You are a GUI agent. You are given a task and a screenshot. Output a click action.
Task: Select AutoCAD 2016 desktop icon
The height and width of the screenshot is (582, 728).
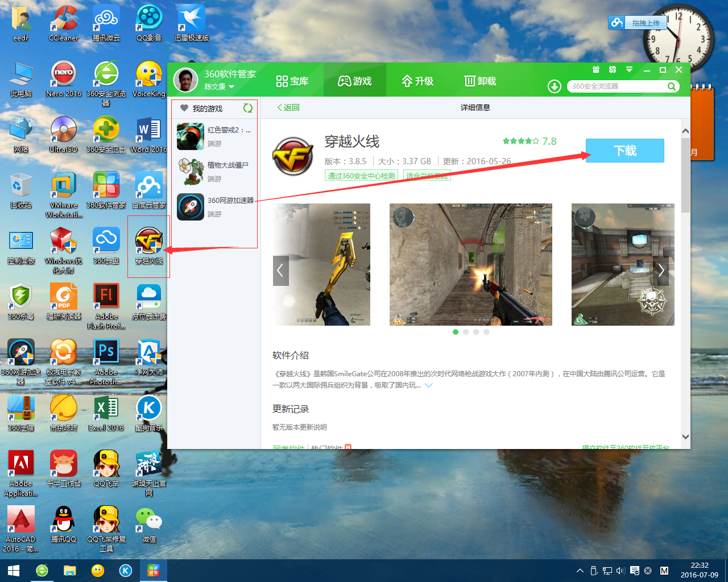coord(21,529)
